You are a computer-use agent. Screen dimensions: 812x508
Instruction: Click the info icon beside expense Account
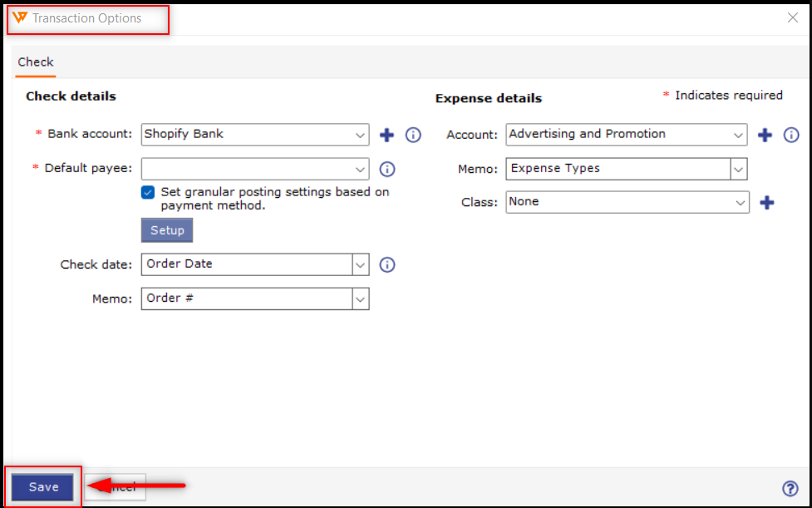791,135
